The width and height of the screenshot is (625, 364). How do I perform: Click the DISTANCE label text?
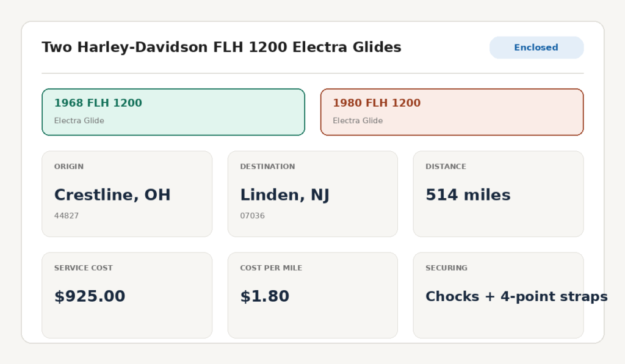tap(446, 166)
